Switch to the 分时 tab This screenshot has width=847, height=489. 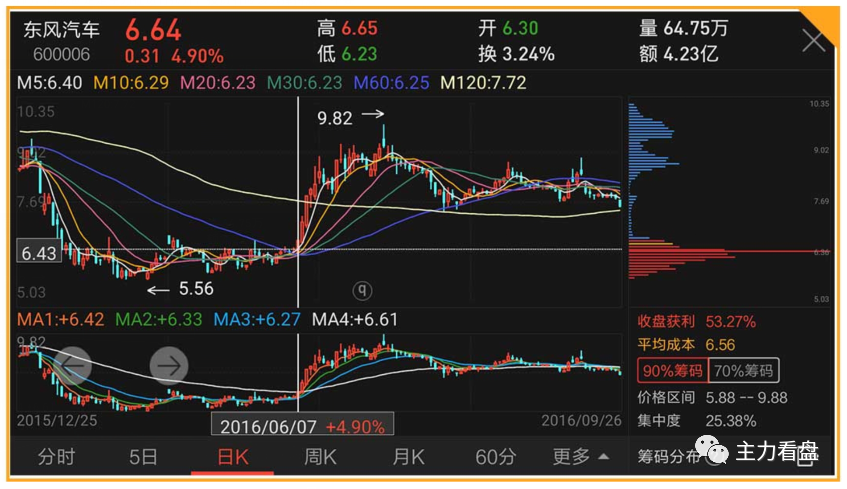[56, 457]
